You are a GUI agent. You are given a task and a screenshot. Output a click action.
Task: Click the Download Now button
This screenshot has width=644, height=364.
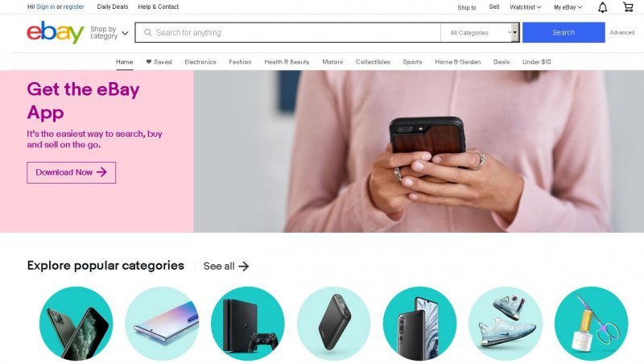tap(72, 172)
